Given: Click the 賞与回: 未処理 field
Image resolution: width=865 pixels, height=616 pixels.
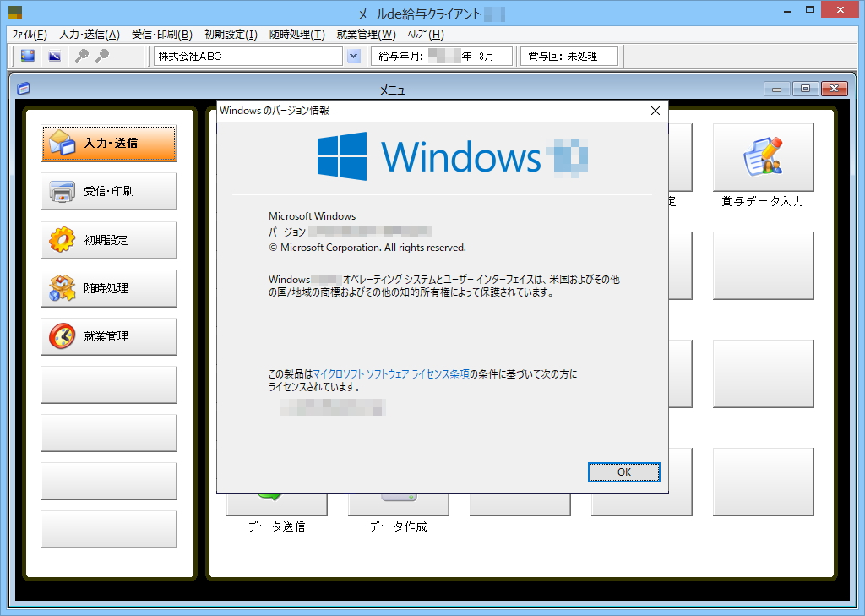Looking at the screenshot, I should click(569, 56).
